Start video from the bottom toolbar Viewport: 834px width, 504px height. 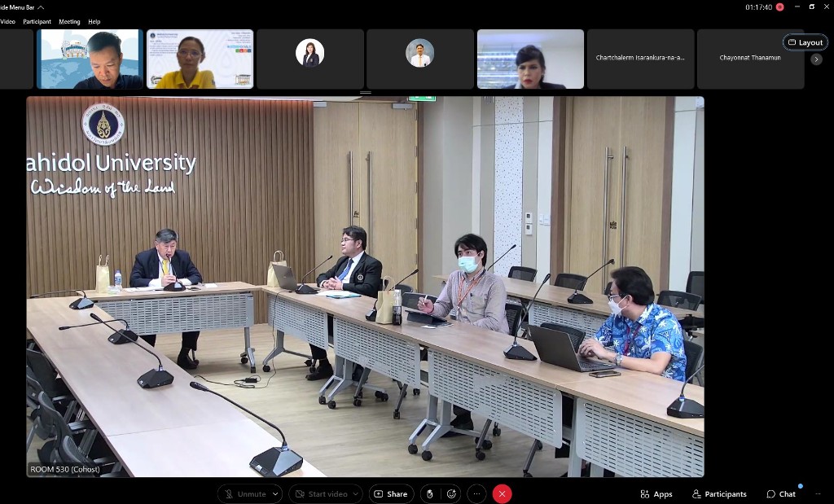[321, 494]
